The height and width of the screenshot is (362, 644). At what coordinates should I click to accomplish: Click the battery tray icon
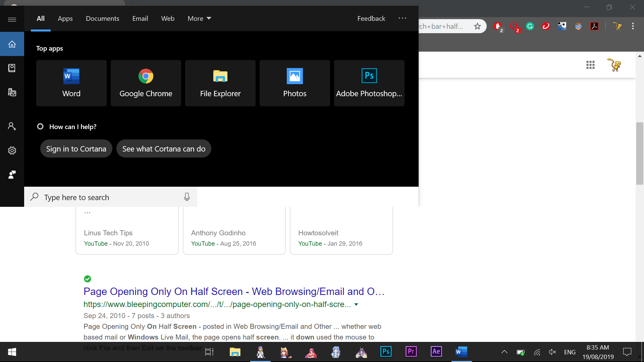(521, 352)
